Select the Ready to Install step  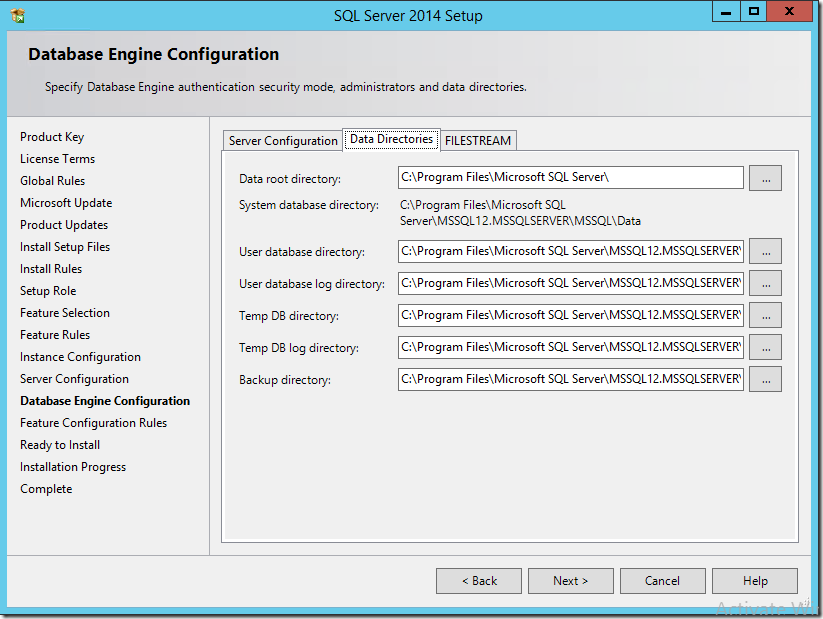click(60, 446)
